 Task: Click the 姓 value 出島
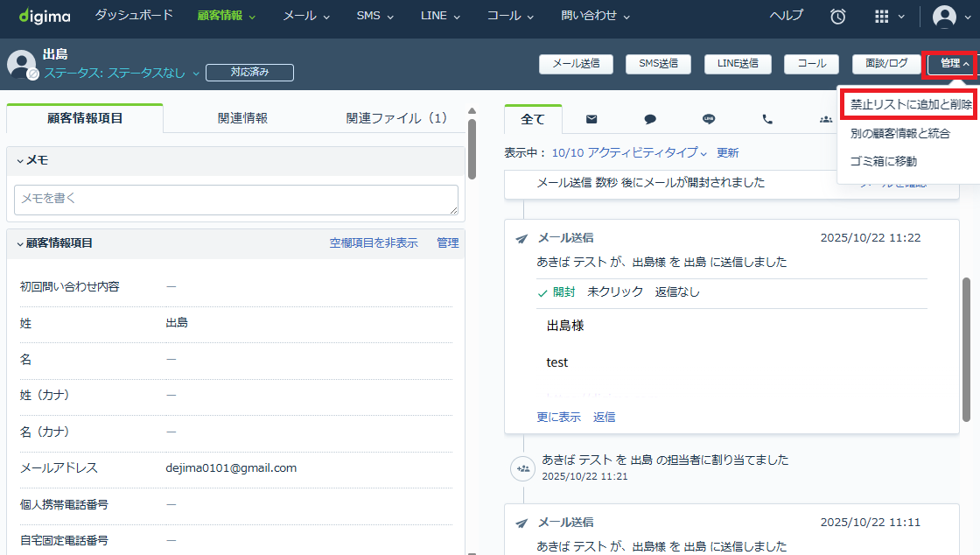click(x=177, y=323)
